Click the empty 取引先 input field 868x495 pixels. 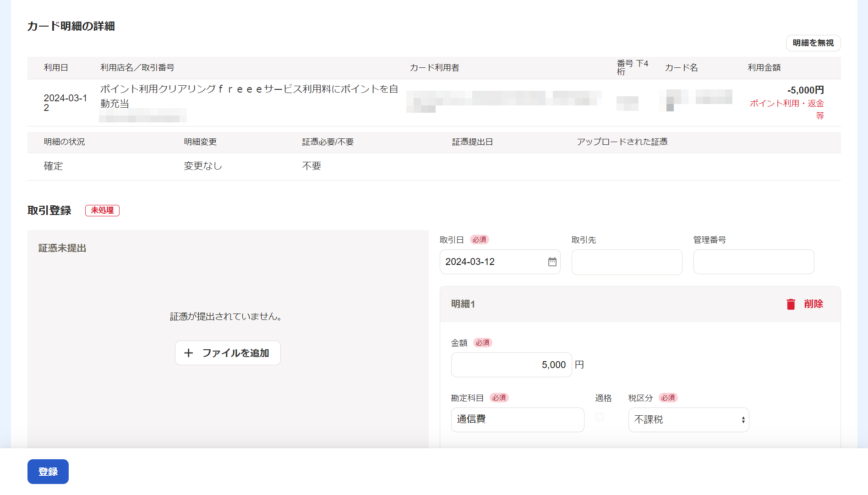(627, 262)
